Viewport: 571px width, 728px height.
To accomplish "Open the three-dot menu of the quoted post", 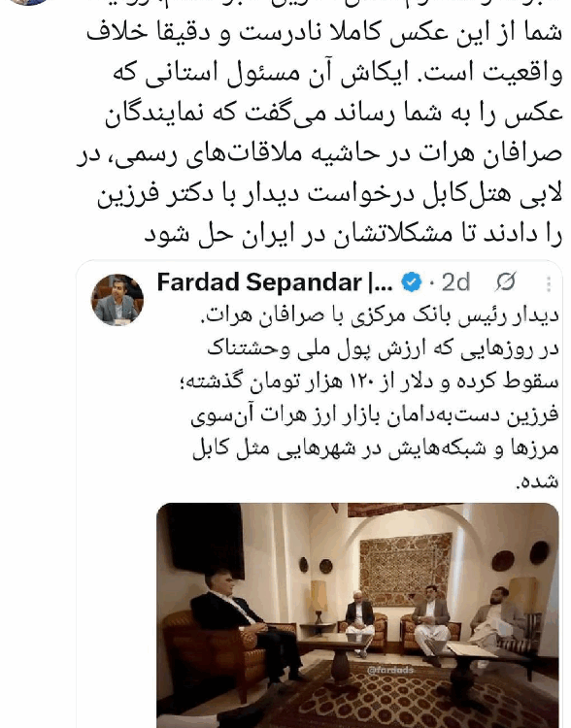I will (x=549, y=283).
